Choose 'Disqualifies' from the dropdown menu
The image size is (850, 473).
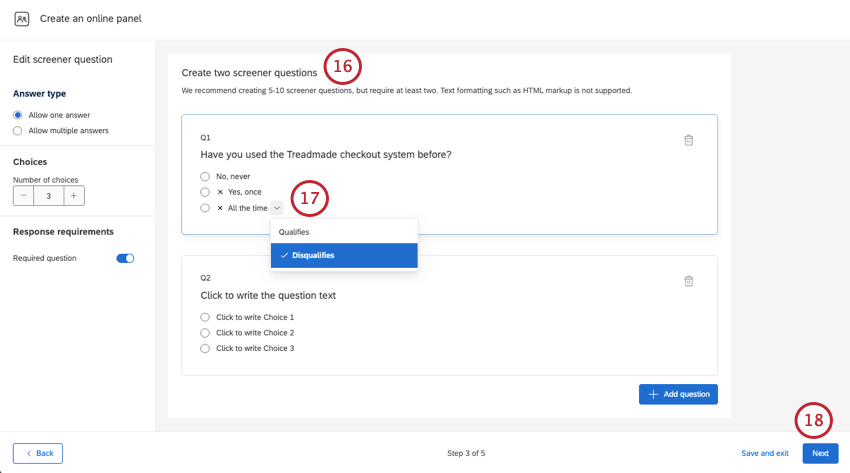click(313, 256)
